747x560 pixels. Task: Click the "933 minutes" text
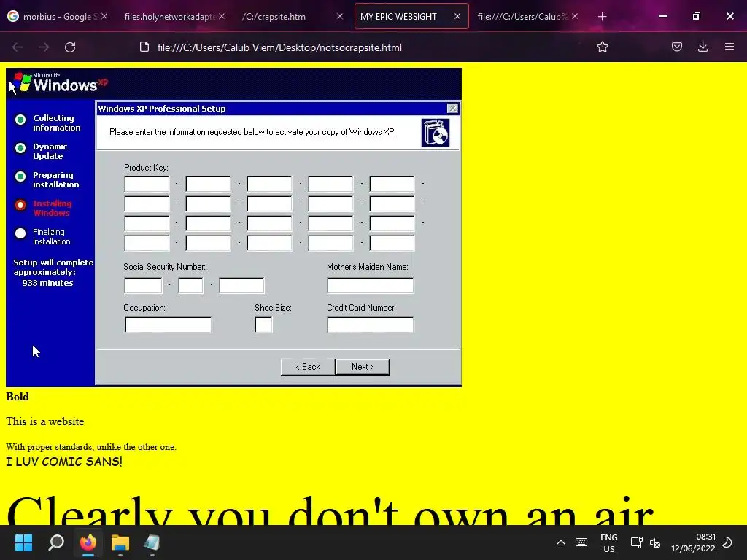tap(47, 283)
